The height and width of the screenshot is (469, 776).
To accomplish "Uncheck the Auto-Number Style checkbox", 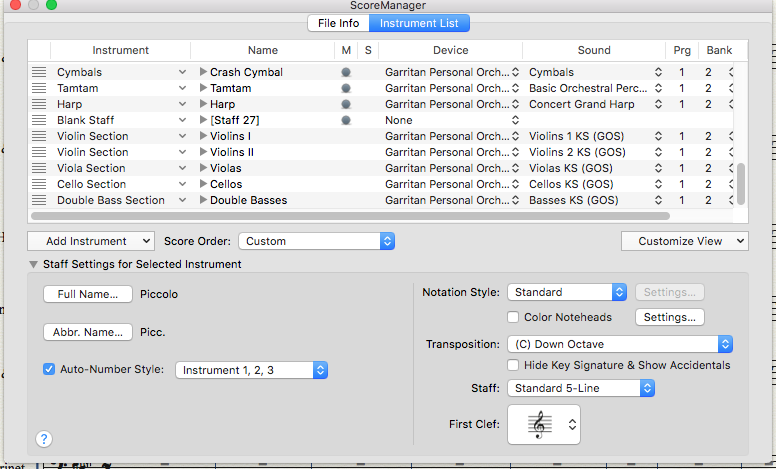I will click(49, 369).
